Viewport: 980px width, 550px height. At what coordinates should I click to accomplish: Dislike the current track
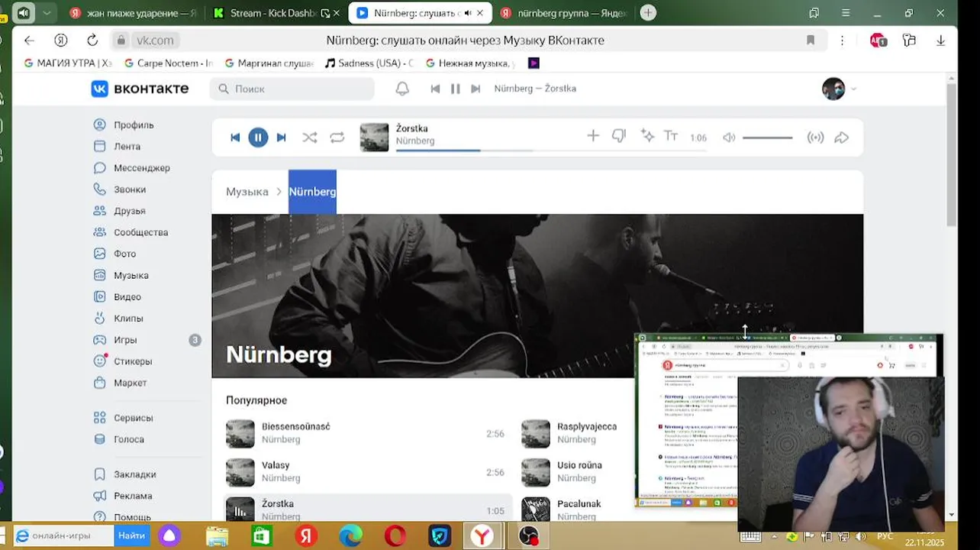[619, 136]
